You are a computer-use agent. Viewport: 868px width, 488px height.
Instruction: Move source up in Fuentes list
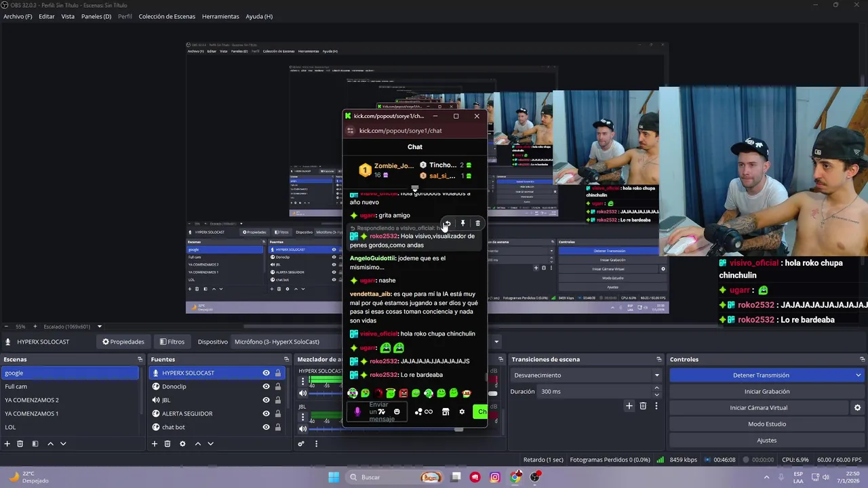pos(197,444)
